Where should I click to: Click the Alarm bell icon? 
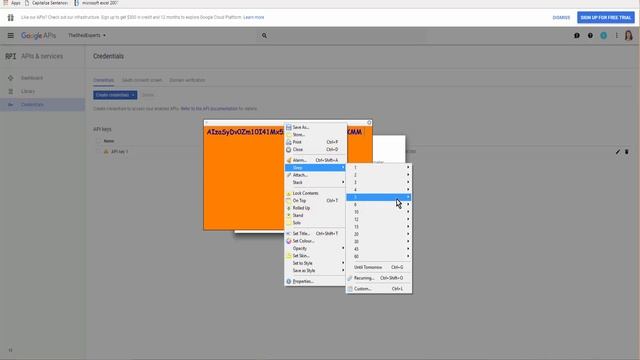coord(289,160)
